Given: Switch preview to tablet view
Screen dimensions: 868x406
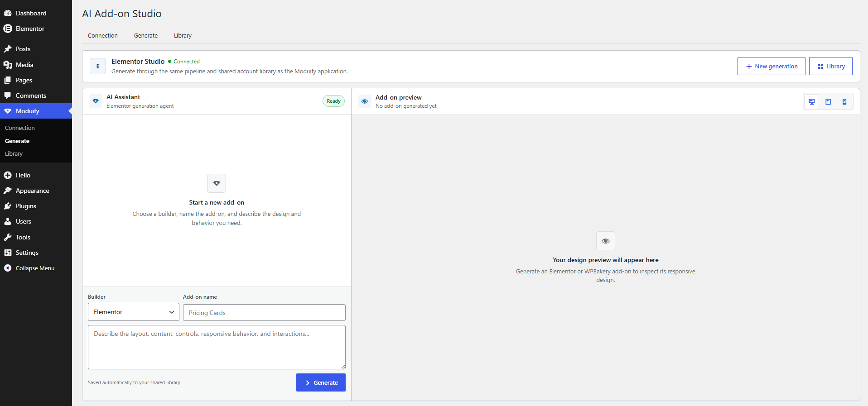Looking at the screenshot, I should pyautogui.click(x=828, y=102).
